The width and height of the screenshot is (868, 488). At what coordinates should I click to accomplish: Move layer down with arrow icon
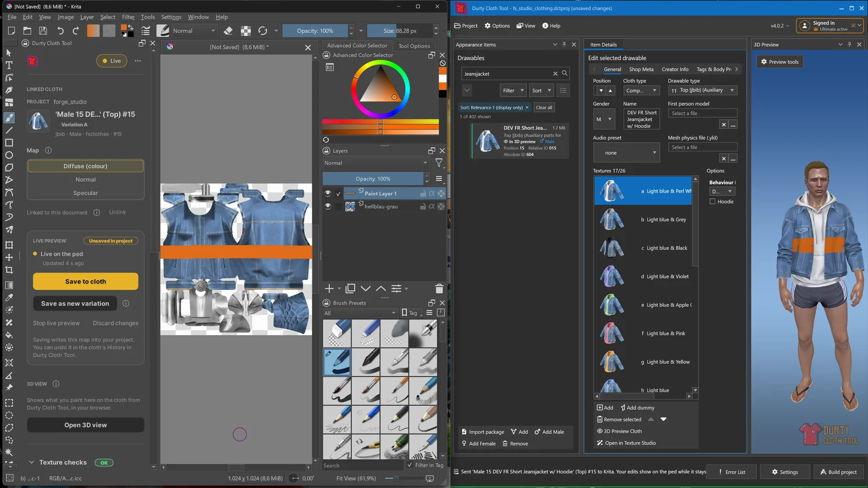click(x=366, y=288)
